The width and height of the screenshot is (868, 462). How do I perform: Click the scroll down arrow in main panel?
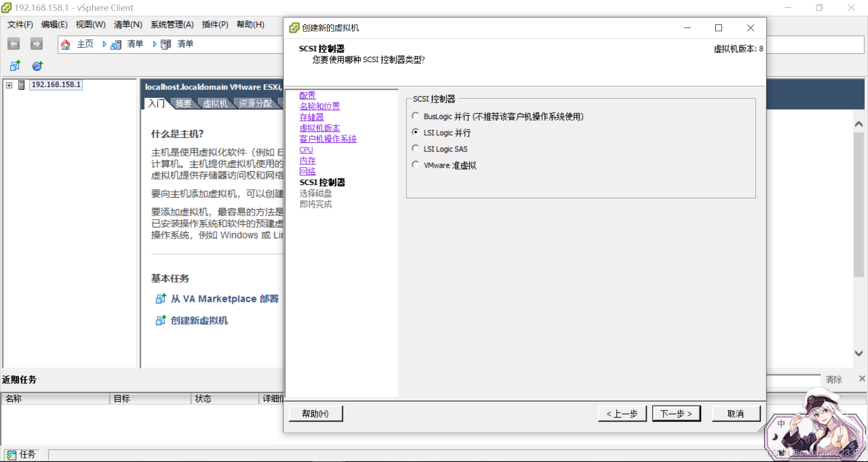point(859,354)
